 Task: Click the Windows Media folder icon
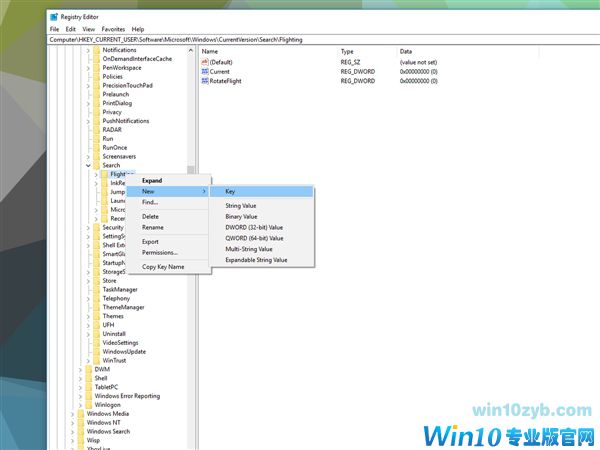coord(80,414)
